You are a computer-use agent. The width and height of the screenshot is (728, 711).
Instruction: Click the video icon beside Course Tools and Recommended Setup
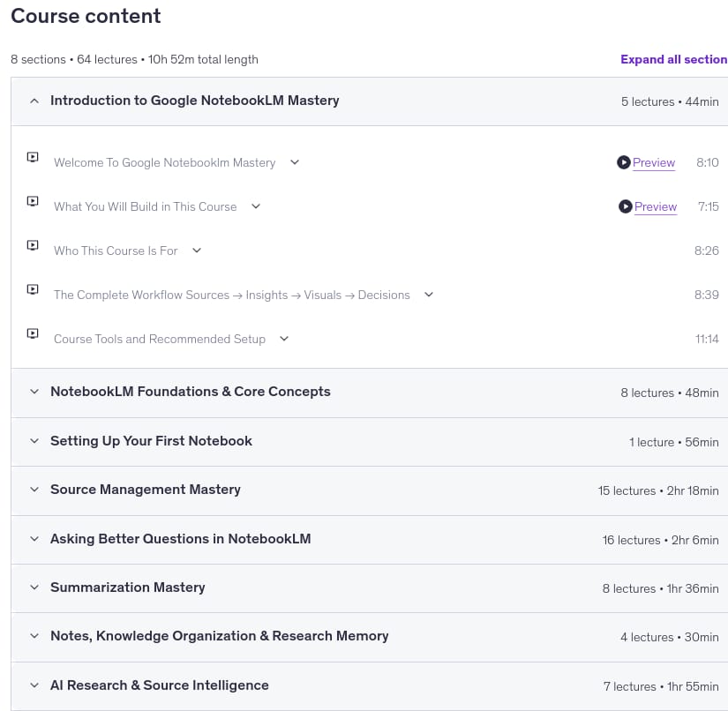tap(33, 333)
